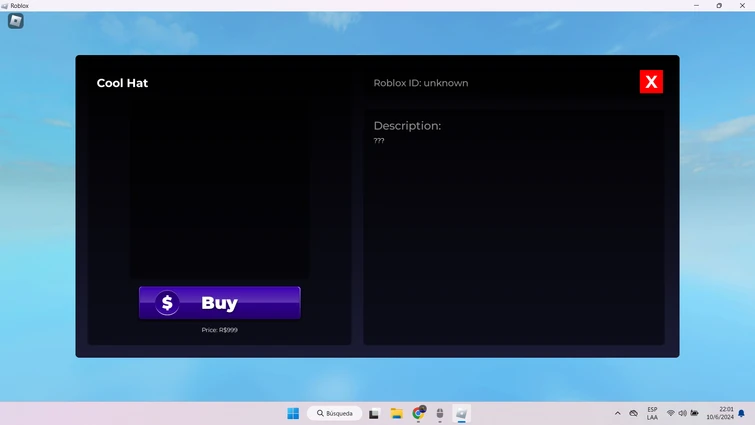Screen dimensions: 755x425
Task: Click the battery status tray icon
Action: (694, 413)
